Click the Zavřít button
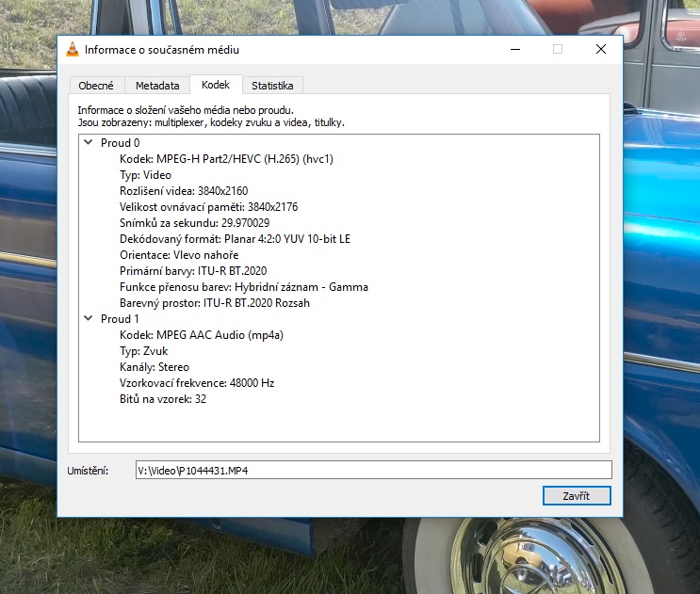Viewport: 700px width, 594px height. 577,495
